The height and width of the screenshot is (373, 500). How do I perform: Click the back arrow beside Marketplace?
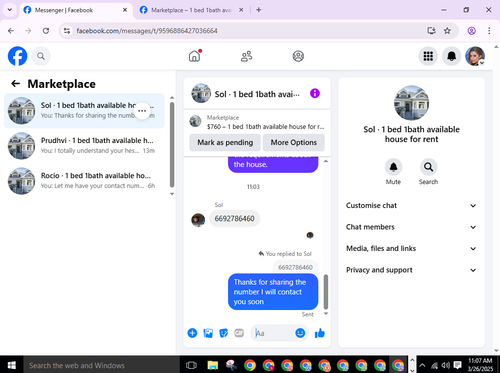[16, 84]
